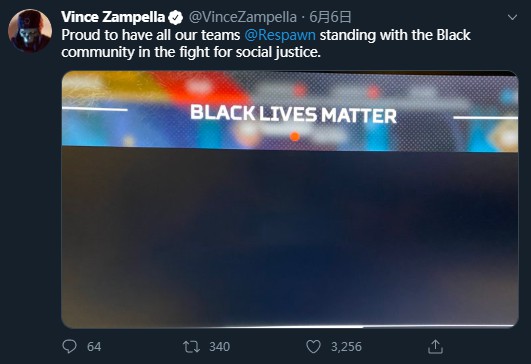This screenshot has height=364, width=531.
Task: Retweet this post using the retweet icon
Action: pyautogui.click(x=191, y=347)
